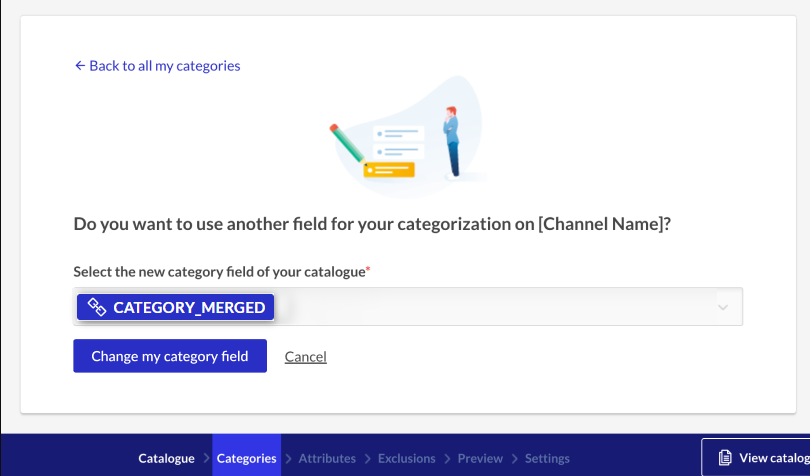Open the Preview step
This screenshot has width=810, height=476.
tap(480, 458)
